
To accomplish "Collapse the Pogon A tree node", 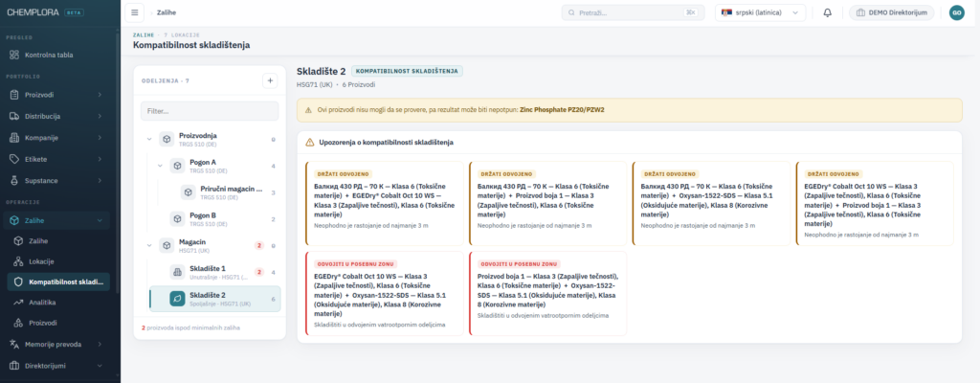I will (x=160, y=166).
